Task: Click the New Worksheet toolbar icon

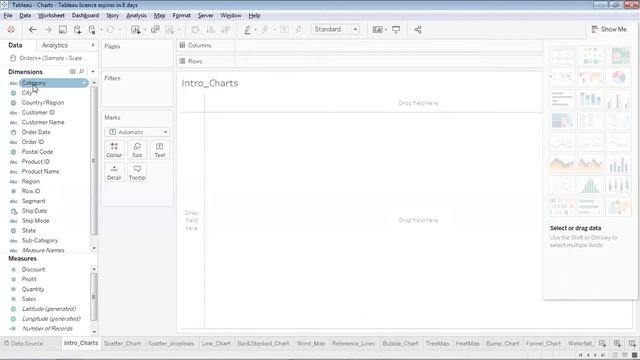Action: [135, 29]
